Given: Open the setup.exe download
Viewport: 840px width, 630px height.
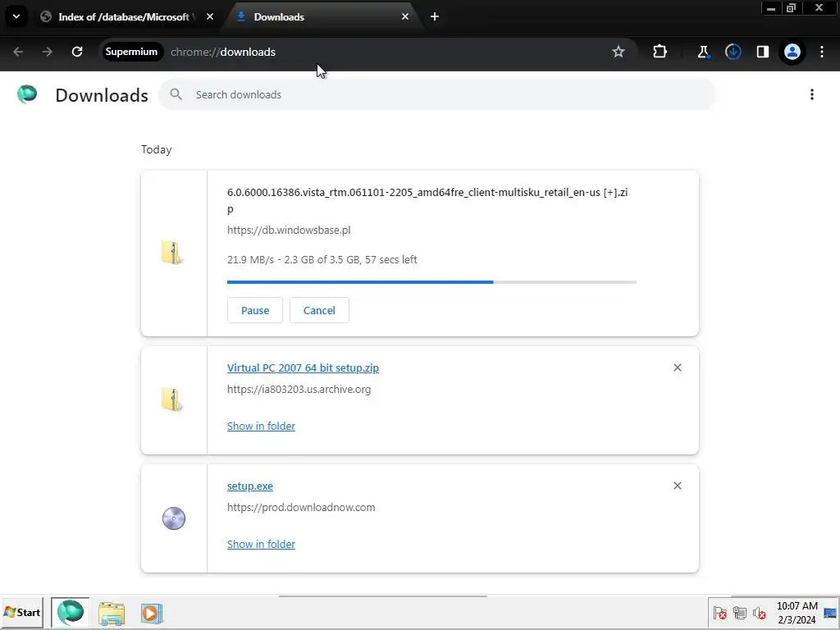Looking at the screenshot, I should 249,486.
